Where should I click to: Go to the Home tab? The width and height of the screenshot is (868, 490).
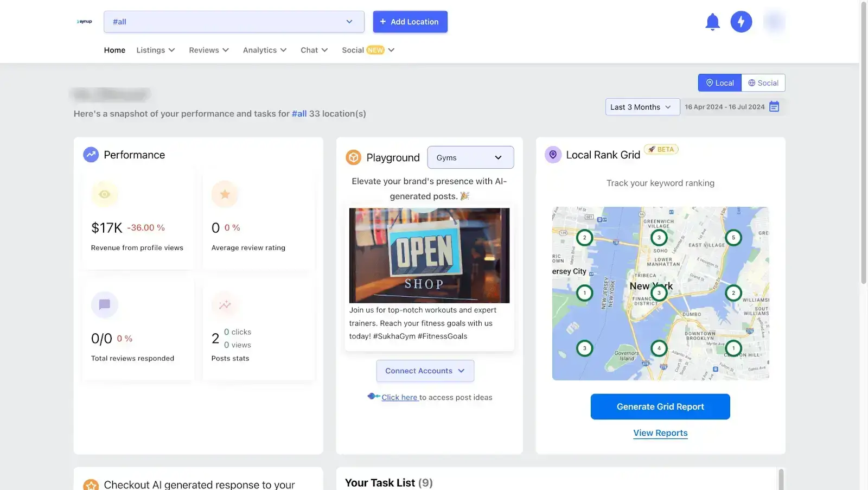(x=114, y=50)
